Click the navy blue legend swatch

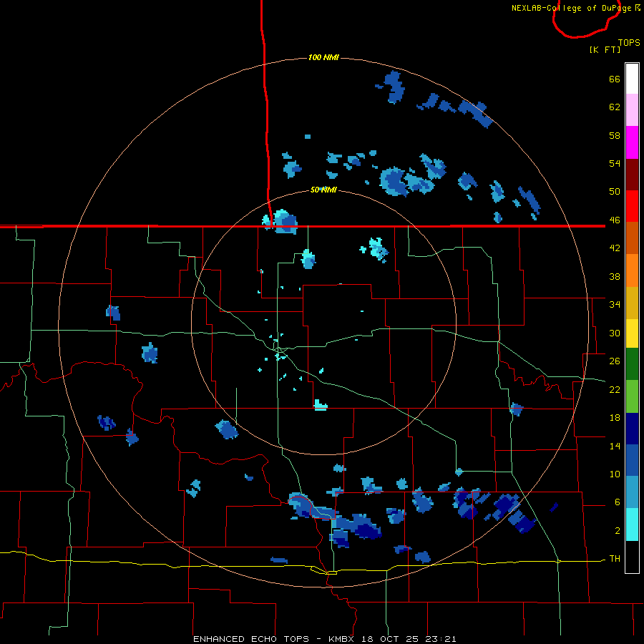click(x=632, y=429)
